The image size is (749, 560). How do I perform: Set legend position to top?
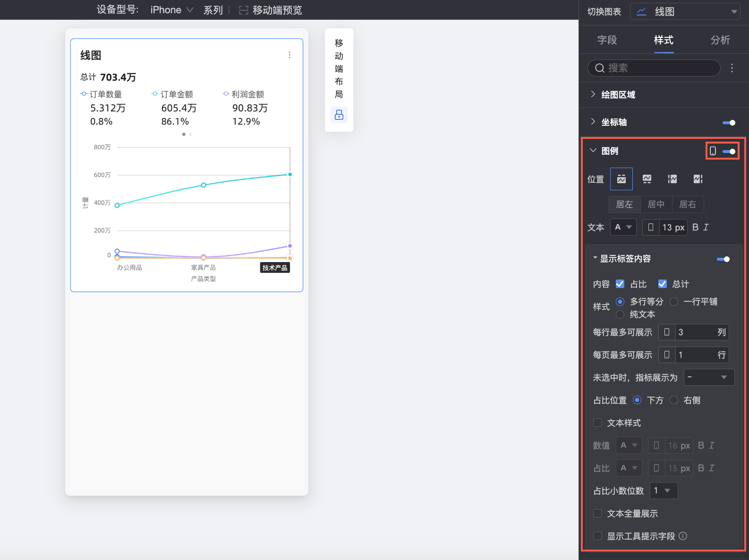[x=621, y=179]
